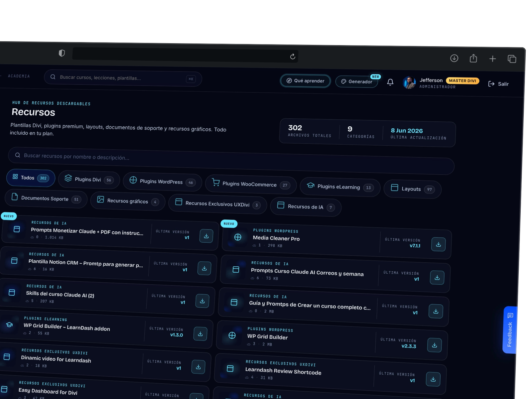Viewport: 532px width, 399px height.
Task: Click the WP Grid Builder globe icon
Action: click(x=232, y=335)
